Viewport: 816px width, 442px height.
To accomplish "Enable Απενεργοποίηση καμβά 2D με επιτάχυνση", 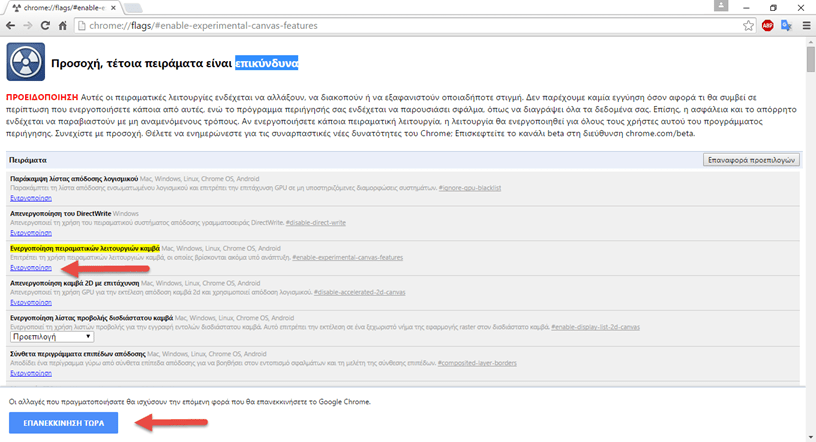I will pos(31,302).
